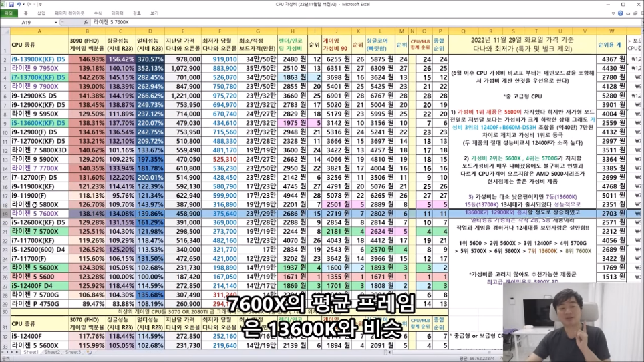The image size is (644, 362).
Task: Click the 4367 원 cell in column W
Action: pos(611,59)
